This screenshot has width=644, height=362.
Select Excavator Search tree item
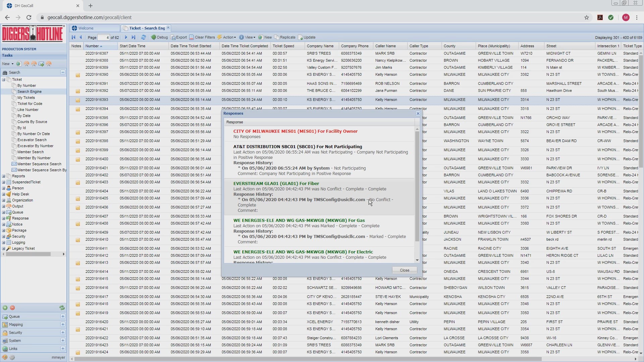32,140
